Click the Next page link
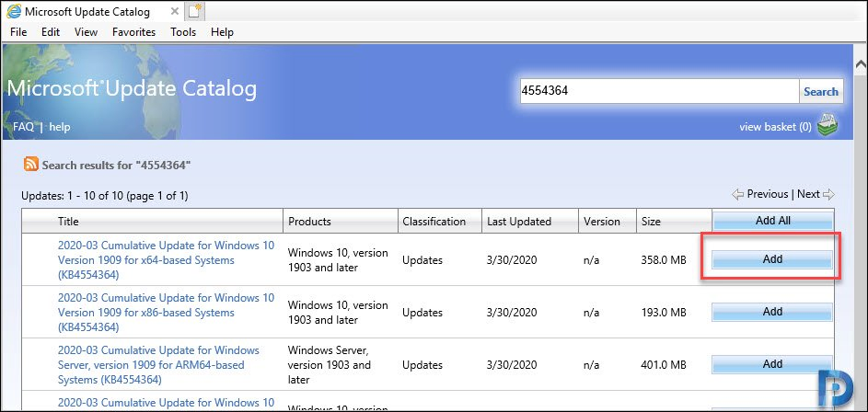868x412 pixels. (808, 194)
